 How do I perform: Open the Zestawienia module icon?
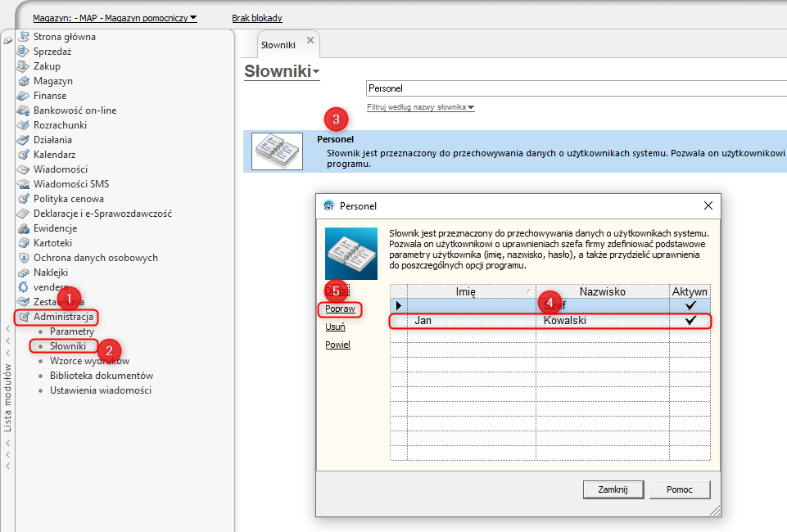[x=24, y=302]
